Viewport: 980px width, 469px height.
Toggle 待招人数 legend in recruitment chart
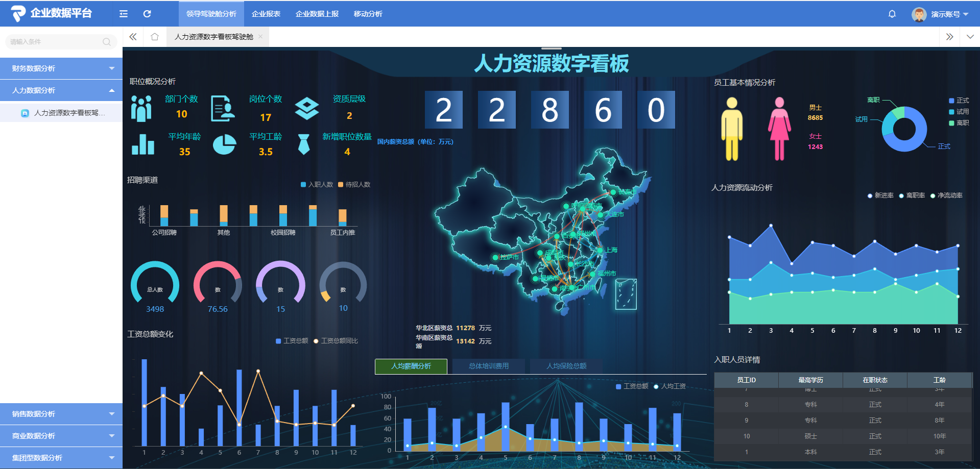click(354, 184)
